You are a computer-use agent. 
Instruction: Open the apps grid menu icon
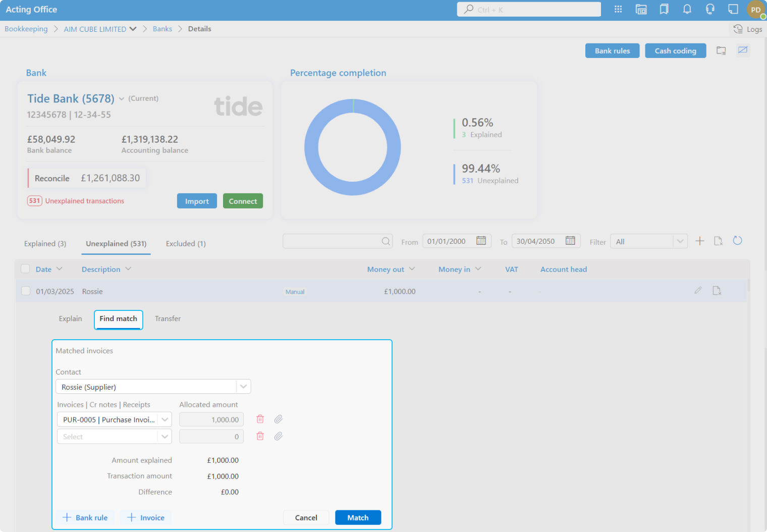[x=618, y=9]
